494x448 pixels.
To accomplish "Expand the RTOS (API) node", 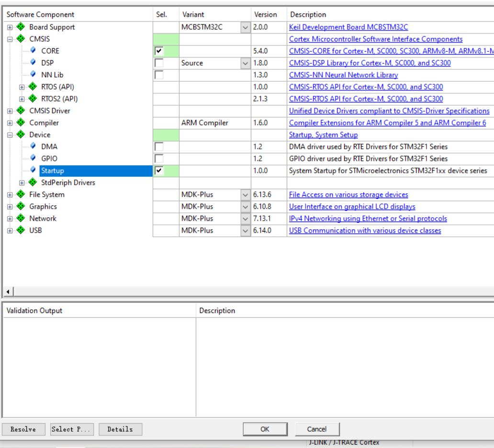I will pos(22,87).
